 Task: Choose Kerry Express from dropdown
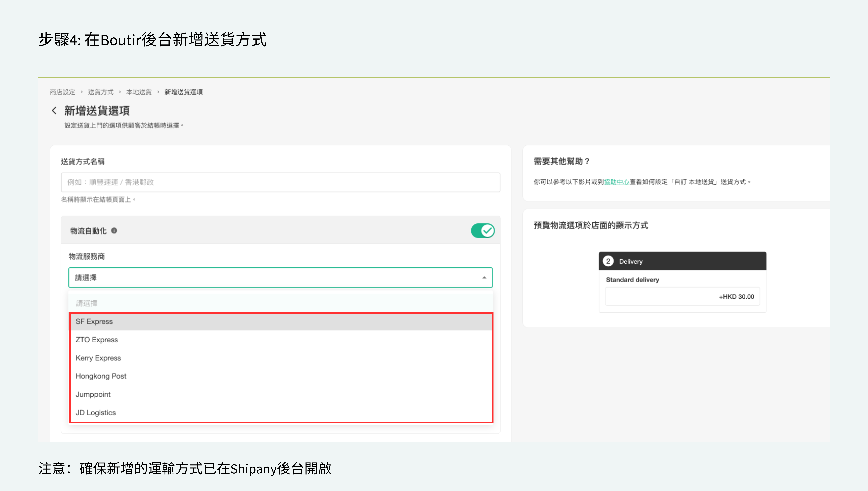98,358
